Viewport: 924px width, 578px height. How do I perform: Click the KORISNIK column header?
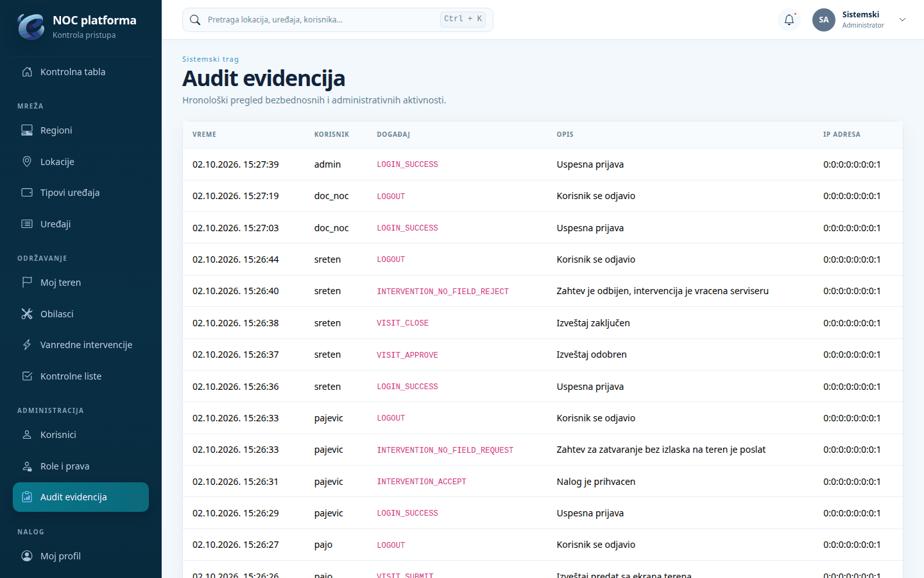332,134
